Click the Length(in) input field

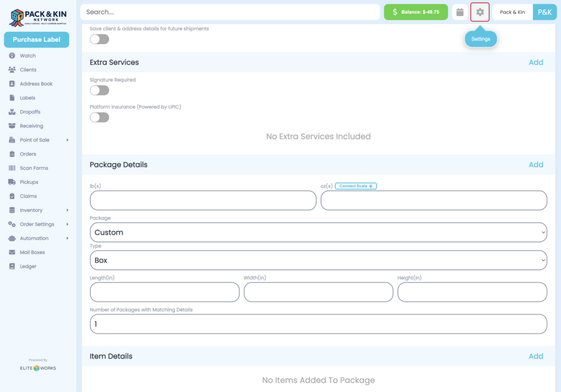[164, 292]
